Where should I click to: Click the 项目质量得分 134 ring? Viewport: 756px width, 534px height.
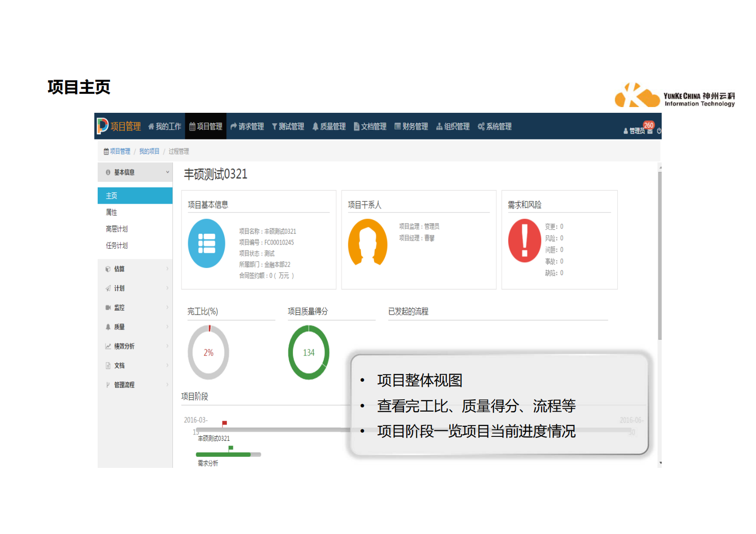click(309, 353)
